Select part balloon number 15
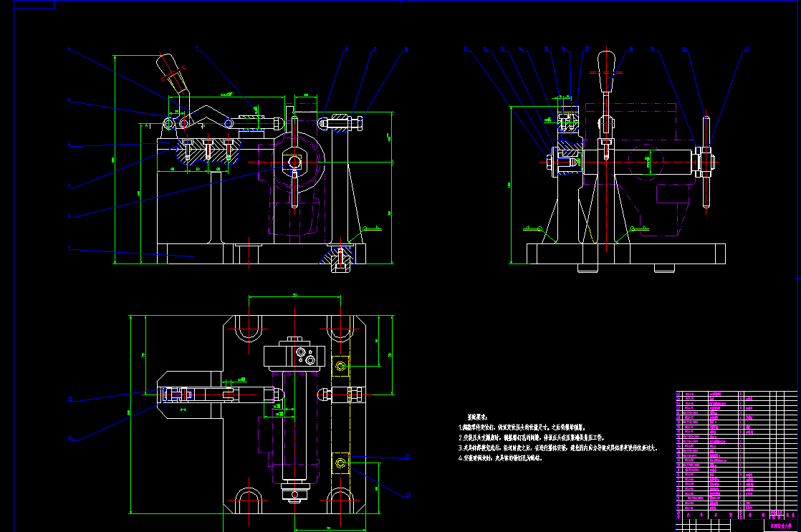Image resolution: width=801 pixels, height=532 pixels. point(547,49)
